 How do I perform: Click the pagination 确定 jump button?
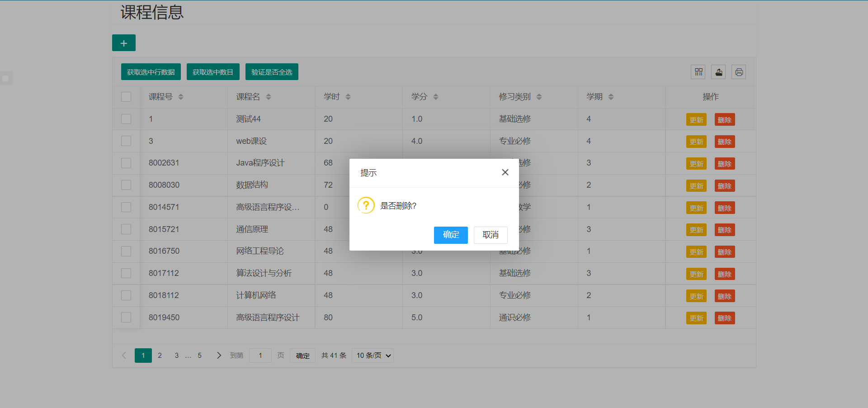point(303,356)
